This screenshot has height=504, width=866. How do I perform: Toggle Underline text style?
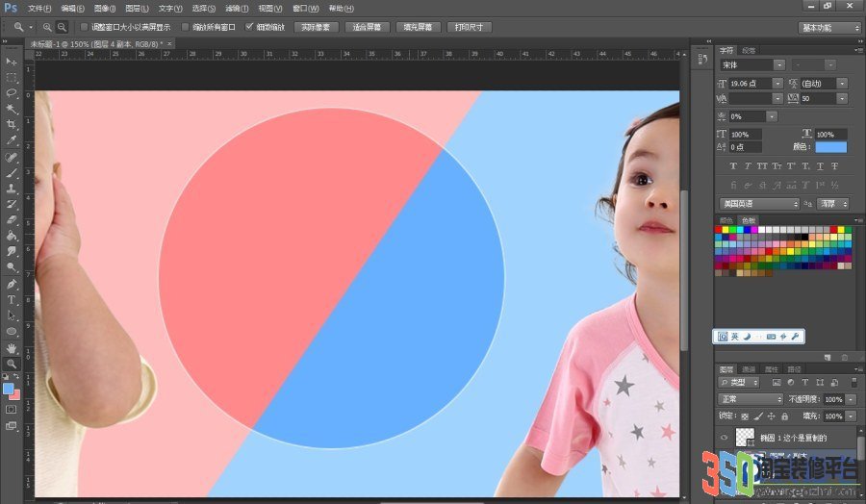click(820, 166)
